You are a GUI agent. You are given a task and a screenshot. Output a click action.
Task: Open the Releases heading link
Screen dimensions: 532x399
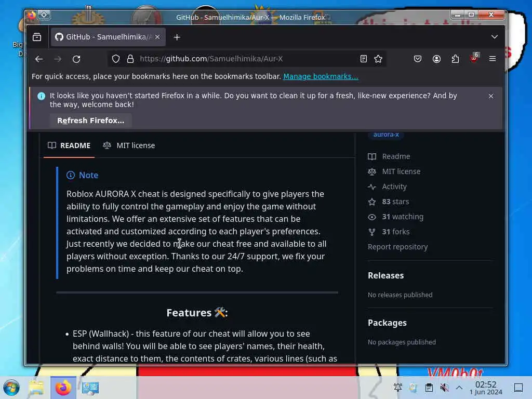coord(386,275)
